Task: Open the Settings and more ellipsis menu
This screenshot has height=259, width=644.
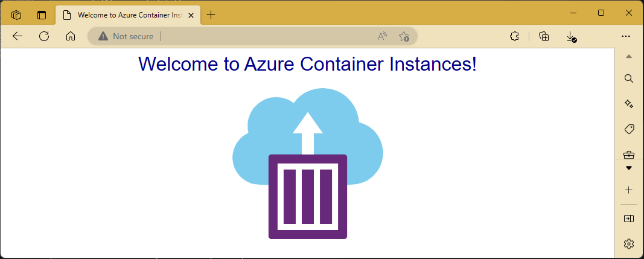Action: click(x=626, y=36)
